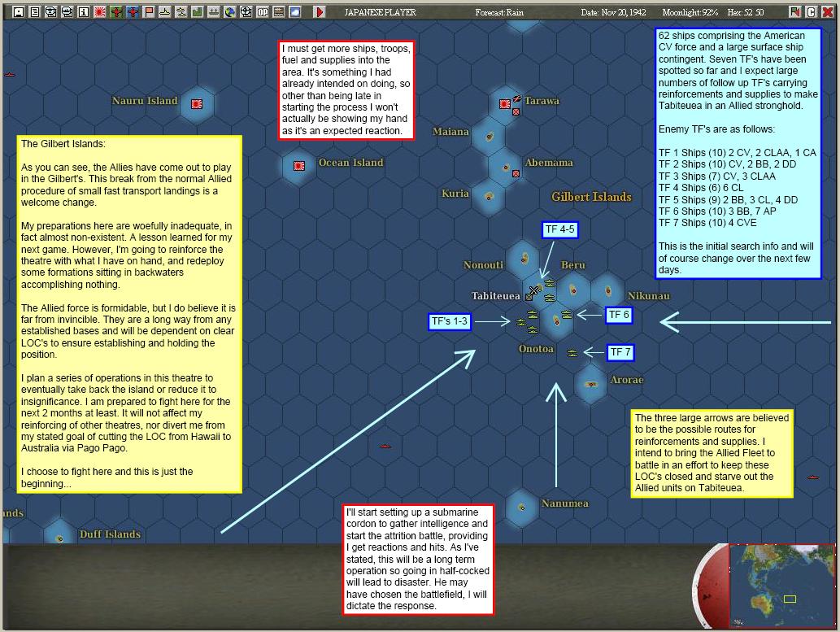The image size is (840, 632).
Task: Open the OP toolbar button
Action: [263, 11]
